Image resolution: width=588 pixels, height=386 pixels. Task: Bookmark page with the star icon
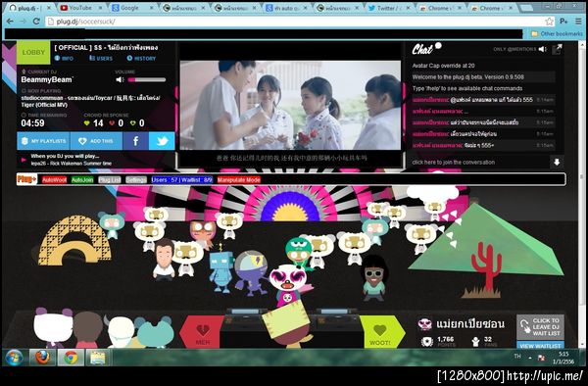tap(549, 22)
